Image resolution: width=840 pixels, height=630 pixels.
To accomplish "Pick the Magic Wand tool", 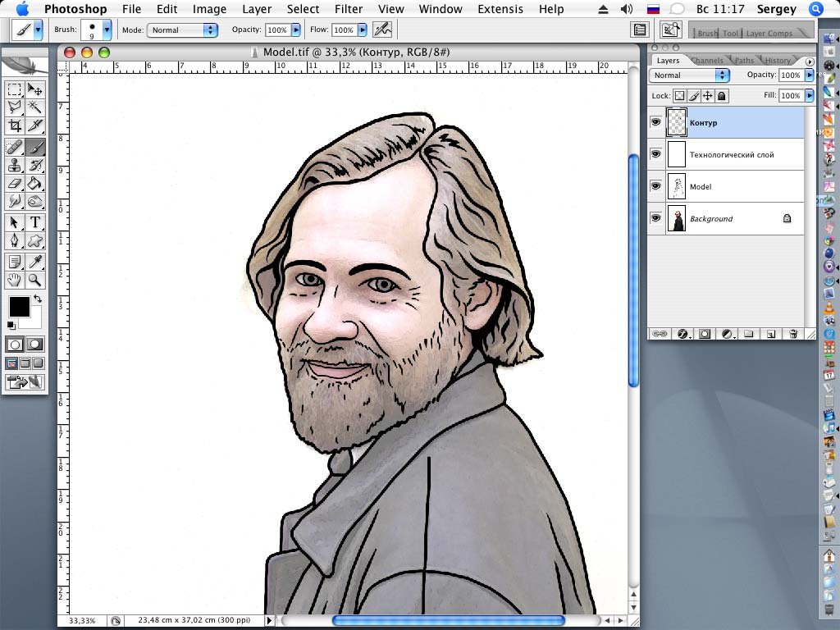I will [x=35, y=107].
